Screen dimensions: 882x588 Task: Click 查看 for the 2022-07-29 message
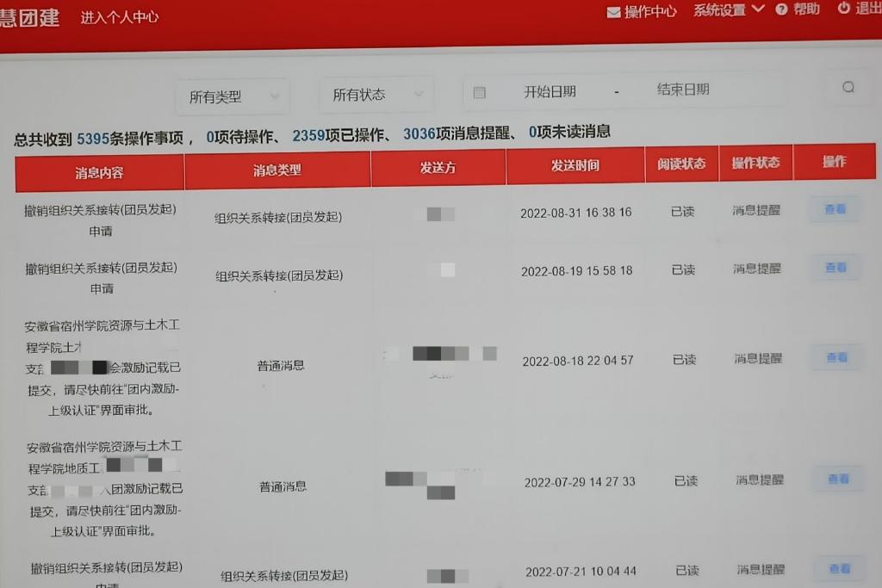[837, 479]
